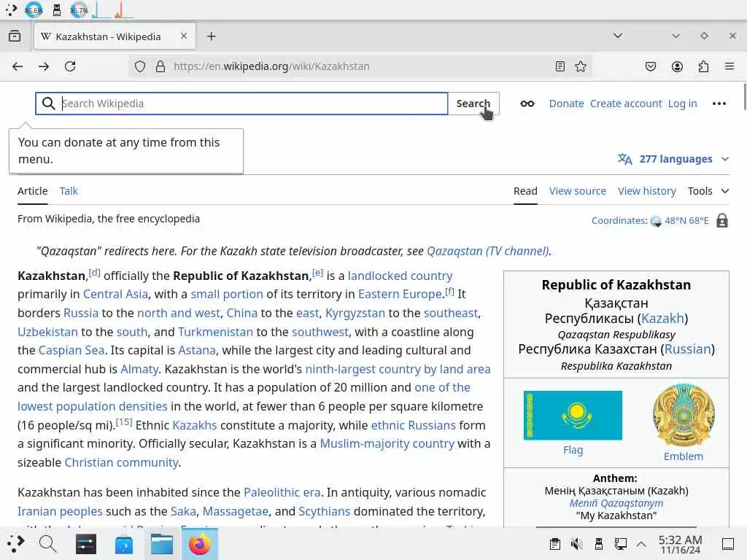
Task: Close the Kazakhstan - Wikipedia tab
Action: coord(184,36)
